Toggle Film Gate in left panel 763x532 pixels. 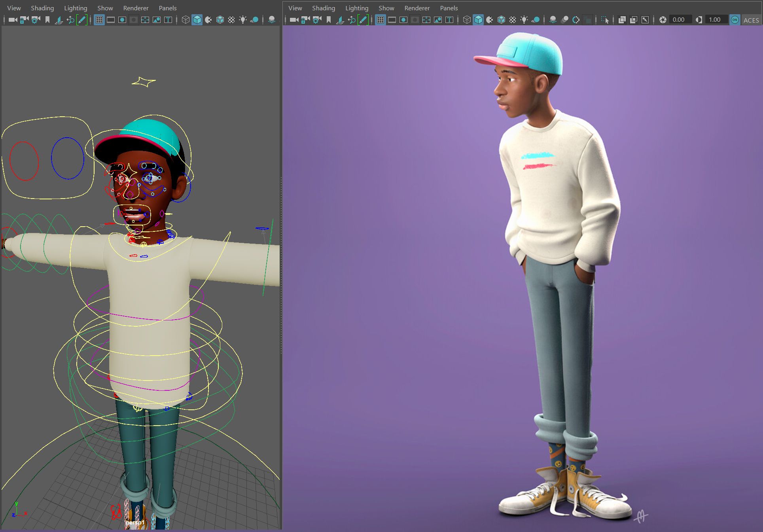tap(111, 20)
